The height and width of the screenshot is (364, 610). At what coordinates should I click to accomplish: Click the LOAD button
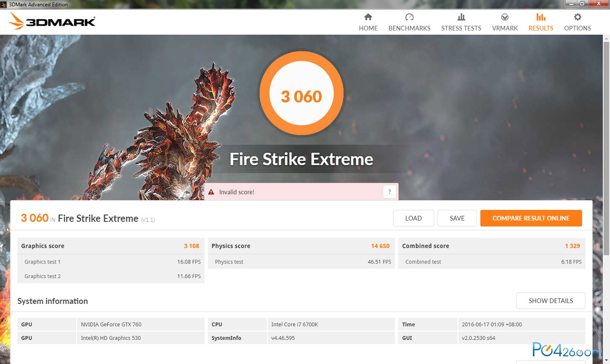pyautogui.click(x=414, y=218)
